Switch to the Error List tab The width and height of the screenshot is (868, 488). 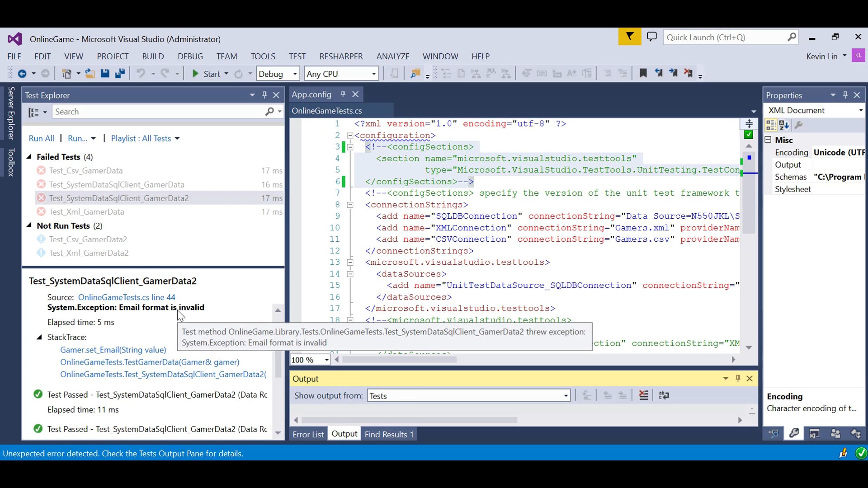[308, 434]
